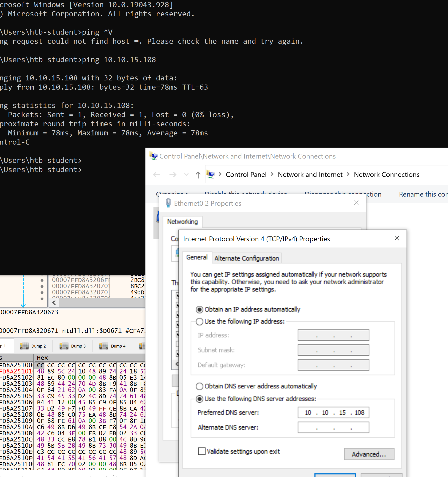The width and height of the screenshot is (448, 477).
Task: Click dump row address FD8A2510A
Action: click(16, 427)
